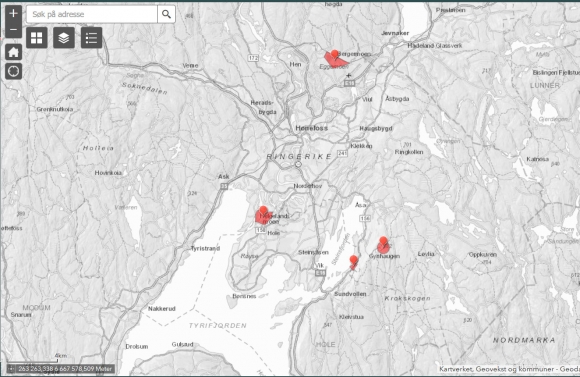Select the red pin near Bergermoen
Screen dimensions: 580x377
click(335, 54)
